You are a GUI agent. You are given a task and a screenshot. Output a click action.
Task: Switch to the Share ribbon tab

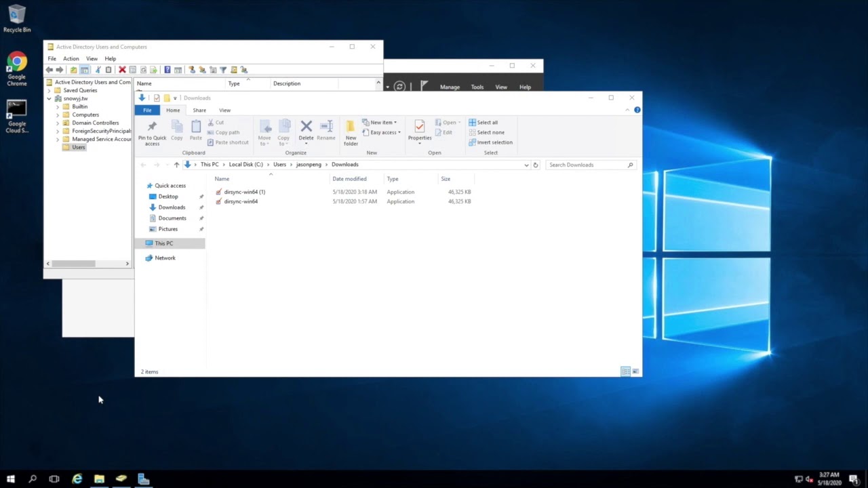click(x=199, y=110)
